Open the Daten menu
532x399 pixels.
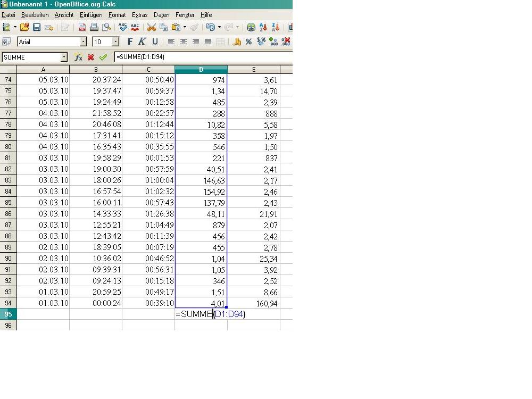(x=161, y=15)
